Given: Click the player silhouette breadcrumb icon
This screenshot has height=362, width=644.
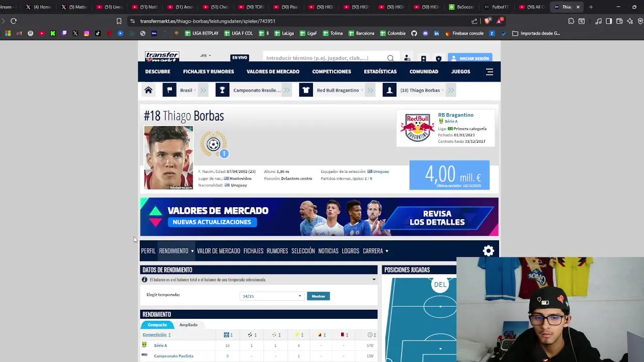Looking at the screenshot, I should tap(389, 90).
